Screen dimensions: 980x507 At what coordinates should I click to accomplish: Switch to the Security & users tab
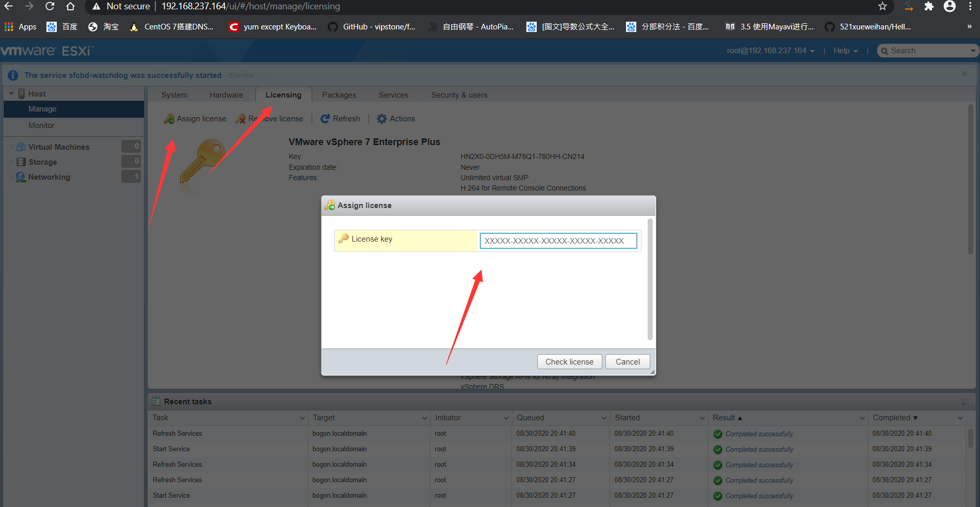coord(459,95)
